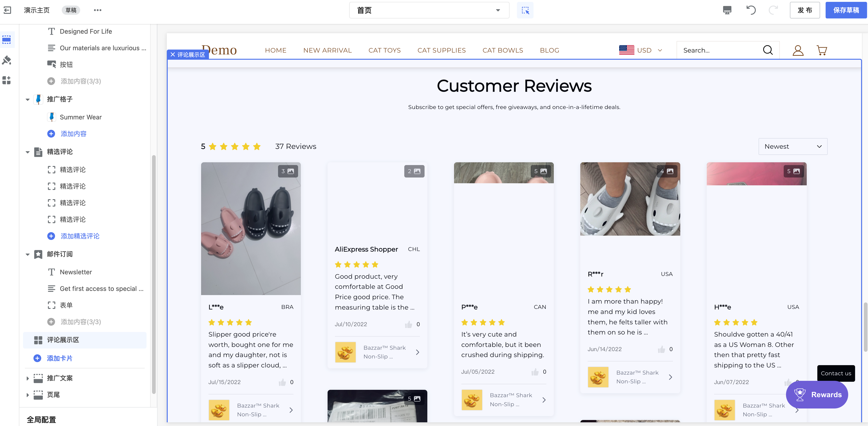This screenshot has height=426, width=868.
Task: Collapse the 邮件订阅 section
Action: click(x=28, y=254)
